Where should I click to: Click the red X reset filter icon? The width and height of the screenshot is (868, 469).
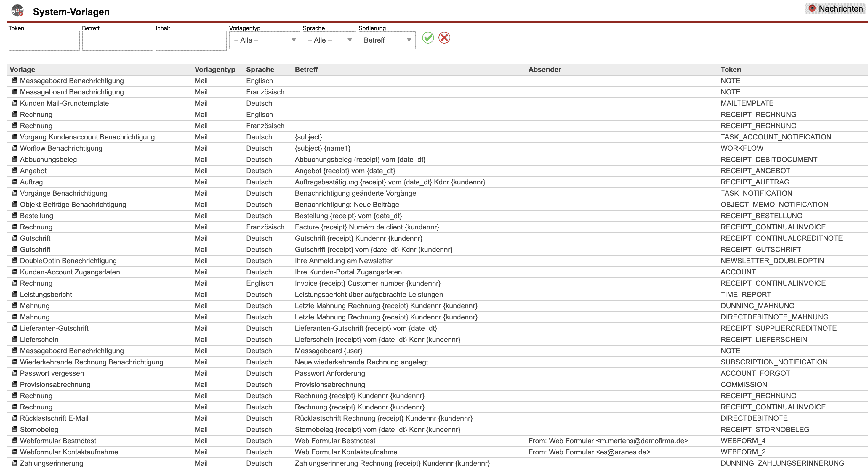444,38
